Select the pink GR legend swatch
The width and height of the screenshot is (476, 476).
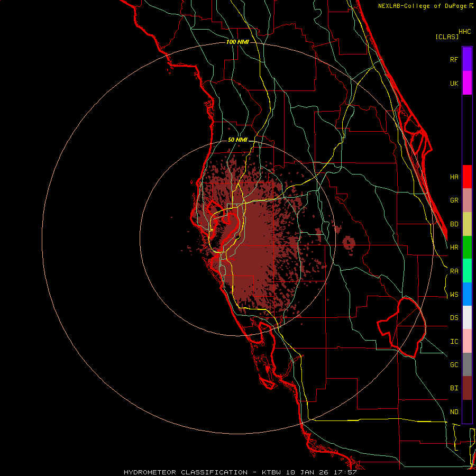tap(467, 200)
